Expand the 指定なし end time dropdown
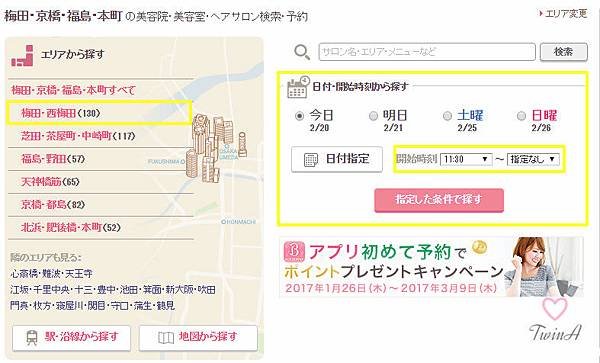Viewport: 600px width, 363px height. point(533,159)
